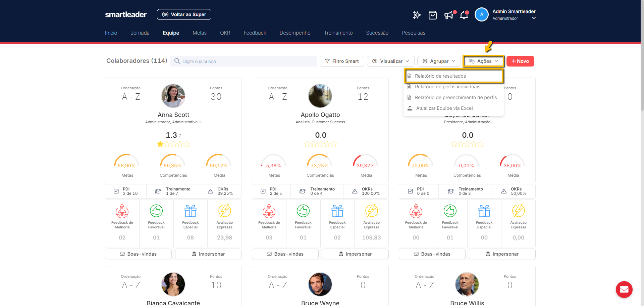Switch to the Jornada tab
The width and height of the screenshot is (644, 306).
140,33
